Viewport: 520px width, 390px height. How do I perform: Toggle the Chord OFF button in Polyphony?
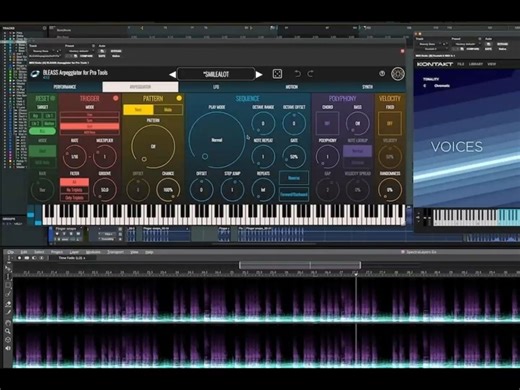coord(327,123)
